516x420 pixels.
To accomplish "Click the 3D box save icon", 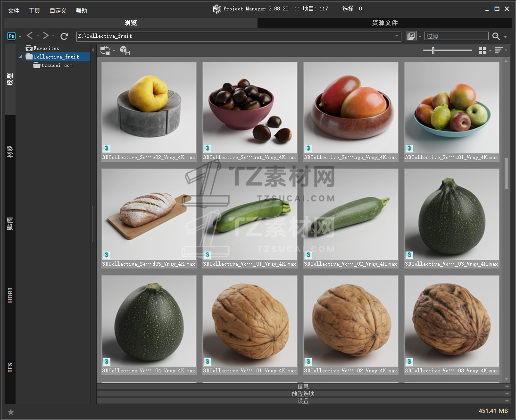I will coord(125,50).
